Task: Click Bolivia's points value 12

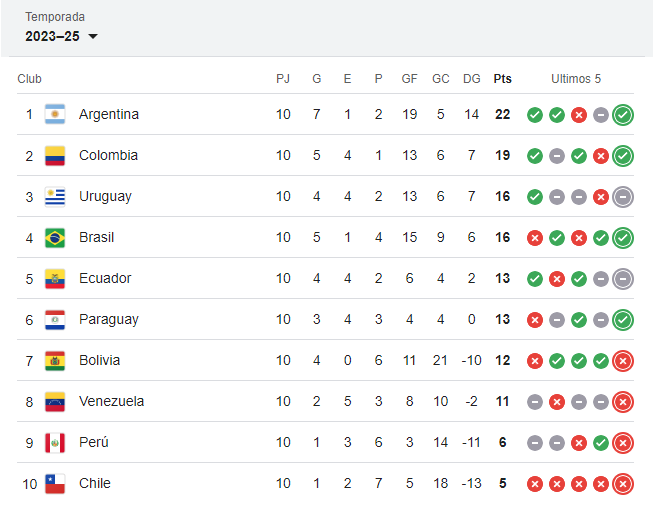Action: [502, 360]
